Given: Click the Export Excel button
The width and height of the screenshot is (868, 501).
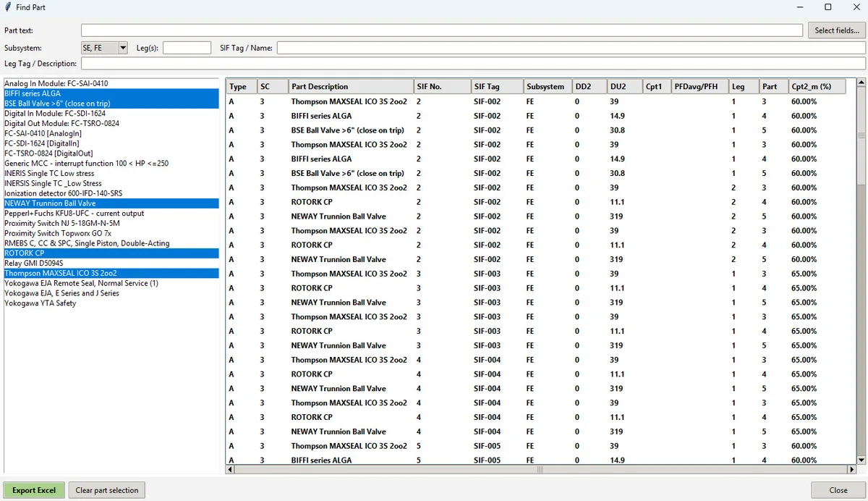Looking at the screenshot, I should pyautogui.click(x=34, y=490).
